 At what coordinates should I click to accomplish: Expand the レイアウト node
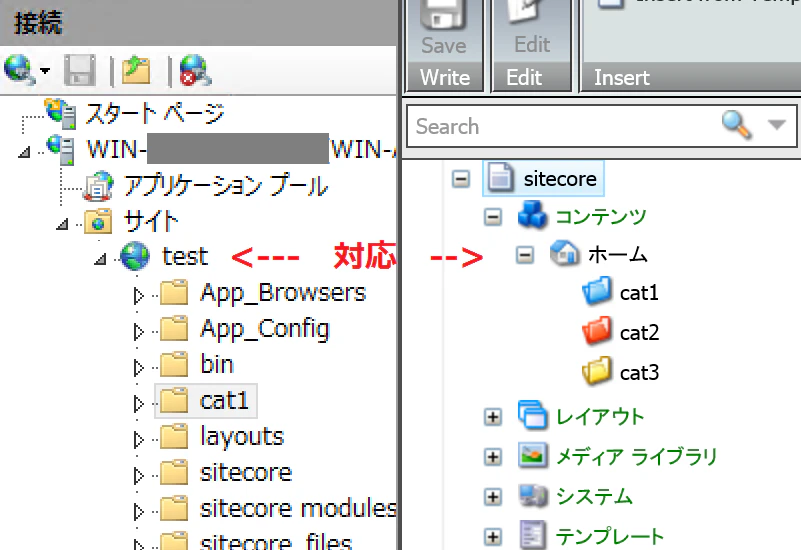pos(492,417)
